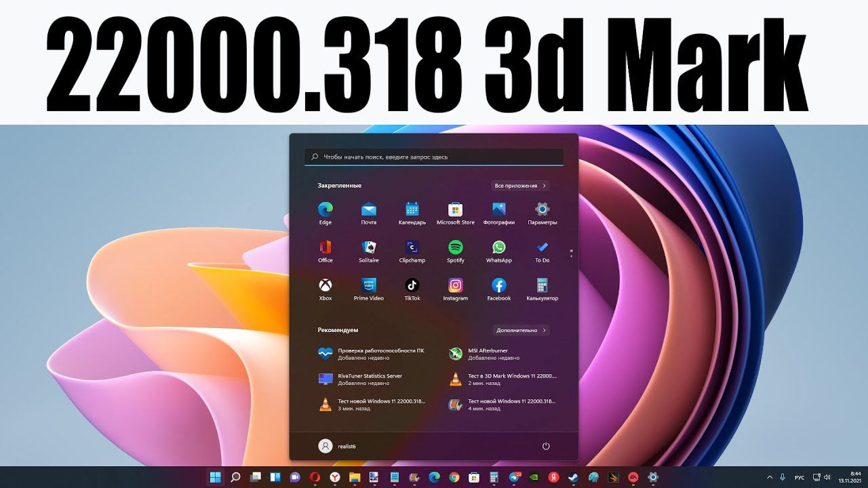Image resolution: width=868 pixels, height=488 pixels.
Task: Switch input language РУС indicator
Action: click(x=800, y=477)
